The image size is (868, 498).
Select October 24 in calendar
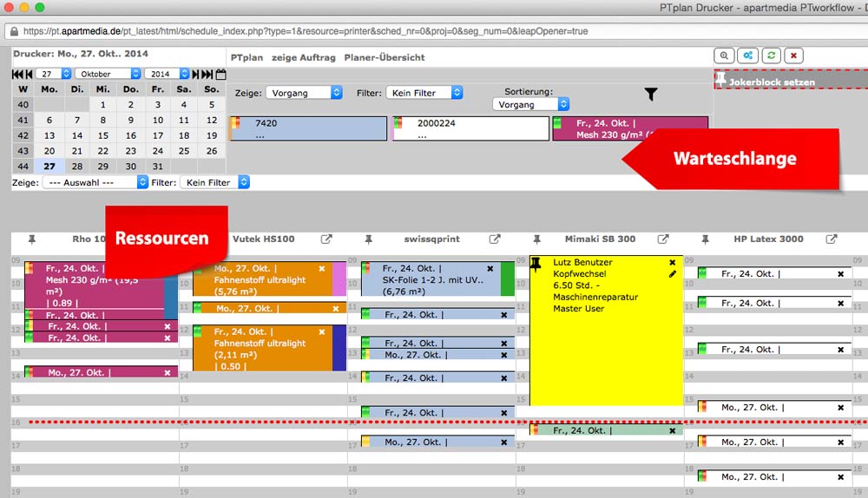click(158, 151)
